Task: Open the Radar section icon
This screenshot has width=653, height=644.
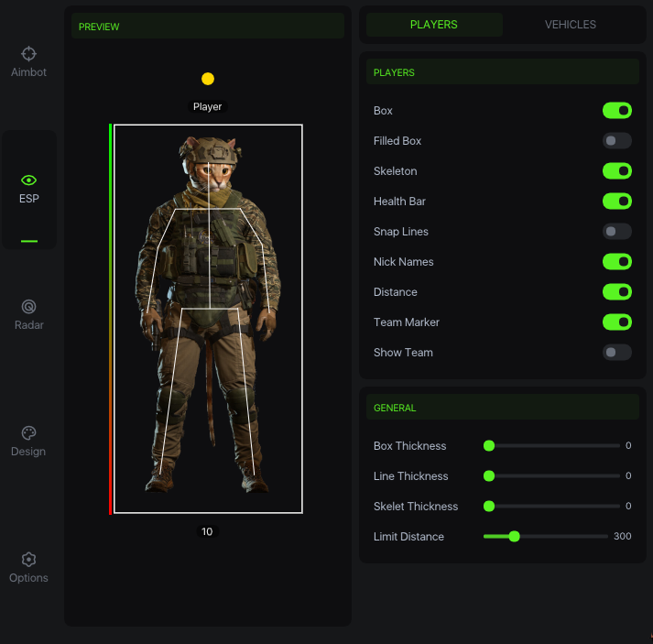Action: 28,307
